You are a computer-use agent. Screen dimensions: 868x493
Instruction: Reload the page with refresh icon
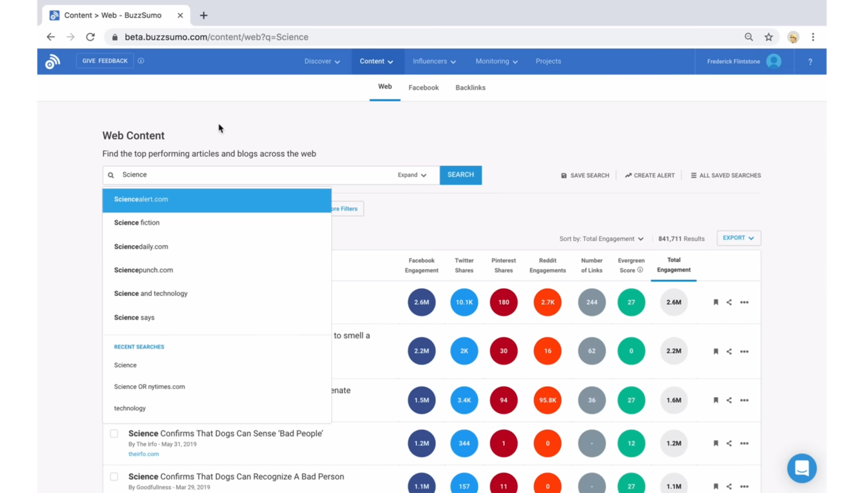tap(90, 37)
